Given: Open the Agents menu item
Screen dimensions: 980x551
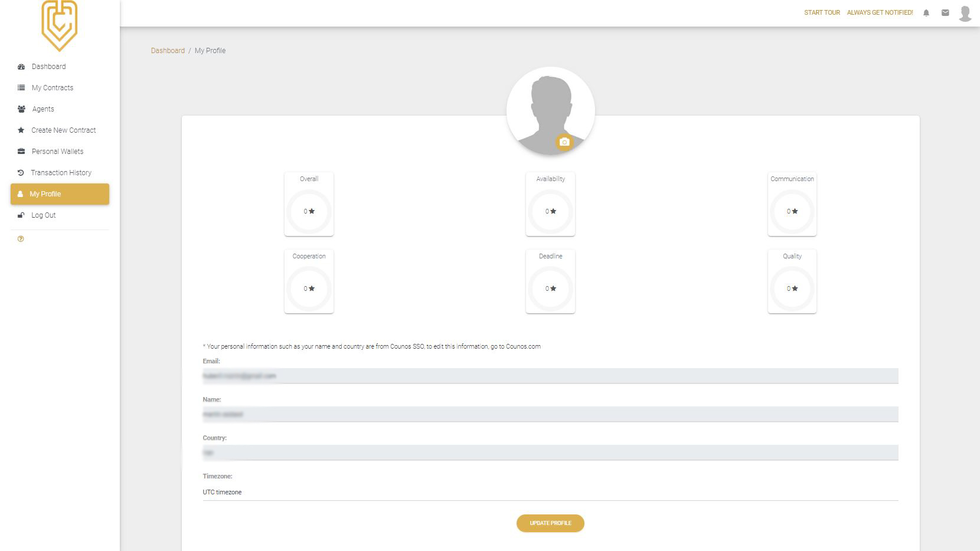Looking at the screenshot, I should (60, 109).
